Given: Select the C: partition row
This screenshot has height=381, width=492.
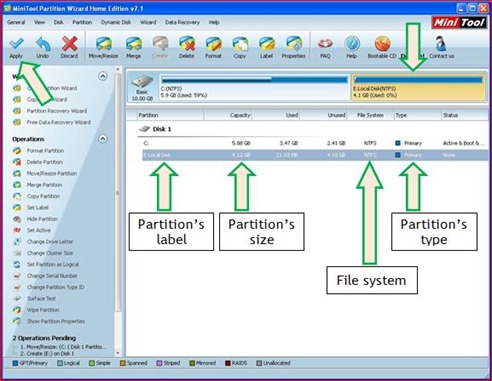Looking at the screenshot, I should click(315, 143).
